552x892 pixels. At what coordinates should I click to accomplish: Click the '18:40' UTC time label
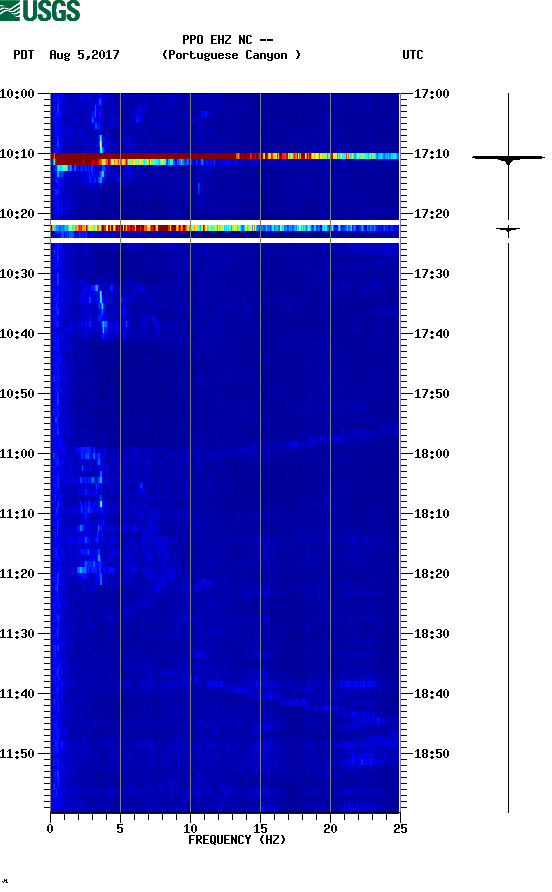click(431, 694)
